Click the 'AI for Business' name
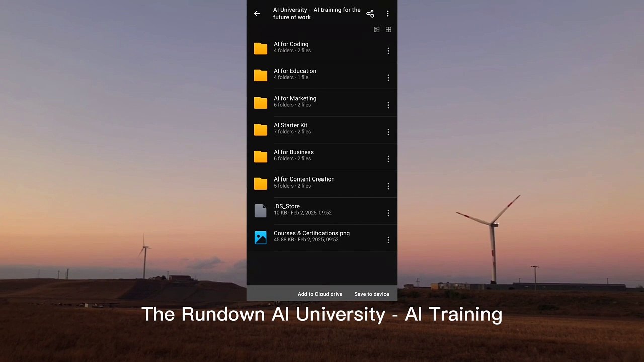This screenshot has height=362, width=644. pyautogui.click(x=294, y=152)
